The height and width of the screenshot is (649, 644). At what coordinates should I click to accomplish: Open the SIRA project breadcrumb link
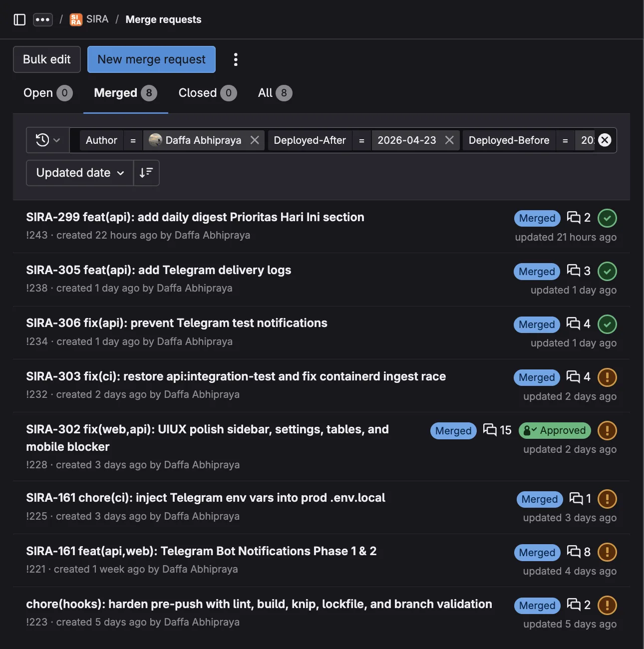pyautogui.click(x=97, y=19)
